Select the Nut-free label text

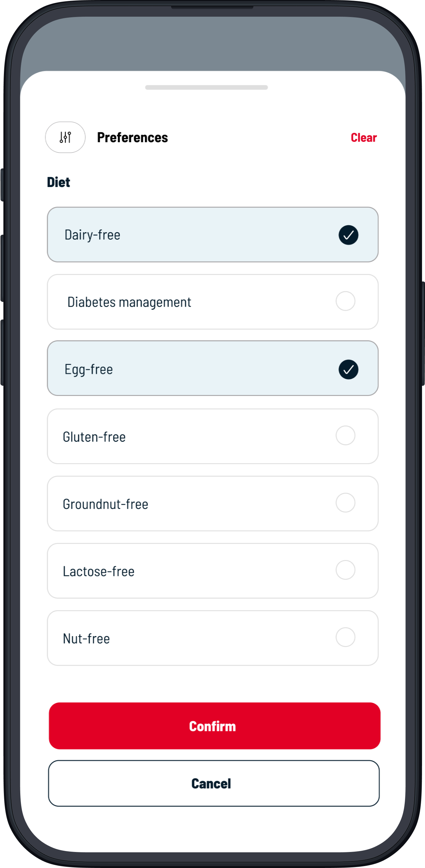click(87, 638)
